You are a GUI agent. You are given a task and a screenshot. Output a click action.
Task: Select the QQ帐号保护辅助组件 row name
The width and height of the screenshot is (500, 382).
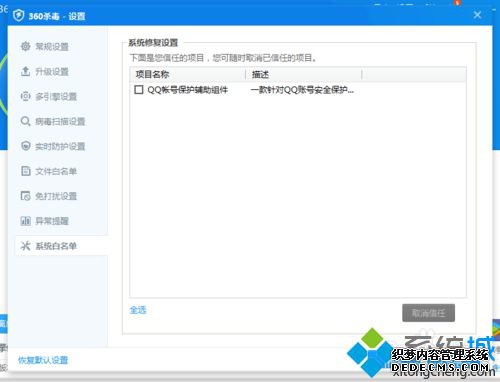[188, 90]
